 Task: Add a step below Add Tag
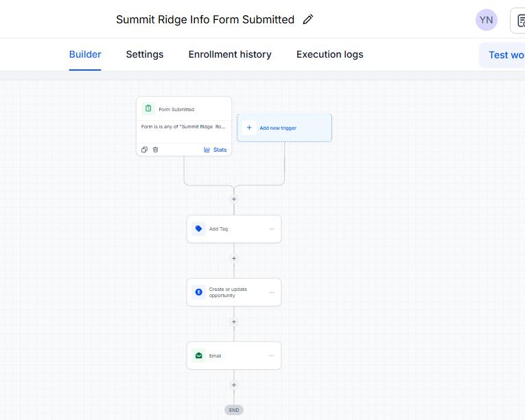click(x=234, y=258)
